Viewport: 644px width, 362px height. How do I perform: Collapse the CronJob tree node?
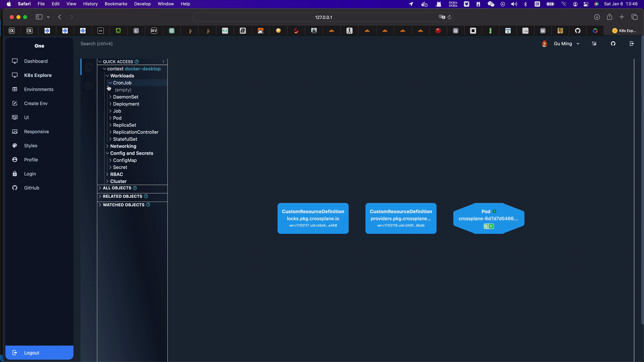pyautogui.click(x=110, y=83)
